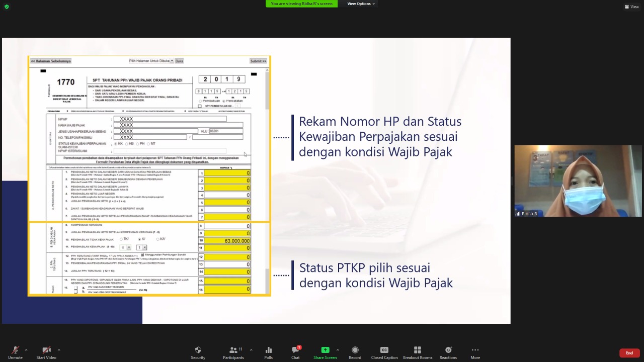Open the Chat panel
Image resolution: width=644 pixels, height=362 pixels.
tap(295, 352)
